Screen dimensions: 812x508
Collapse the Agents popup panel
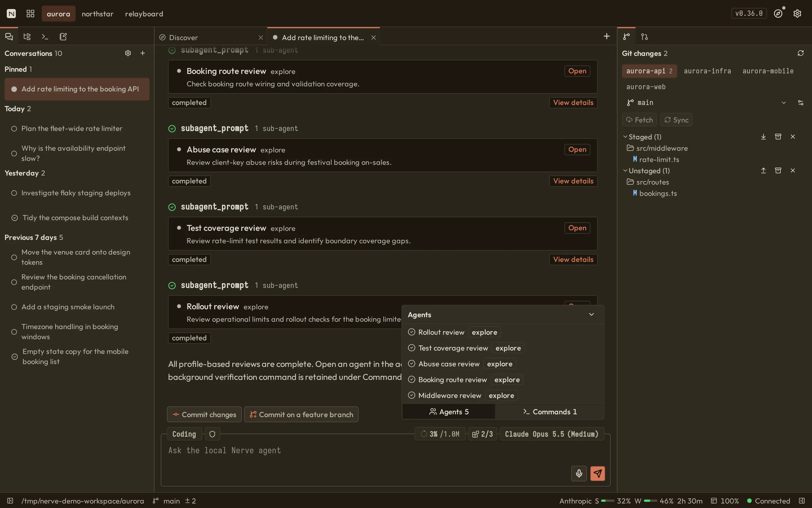pos(591,314)
